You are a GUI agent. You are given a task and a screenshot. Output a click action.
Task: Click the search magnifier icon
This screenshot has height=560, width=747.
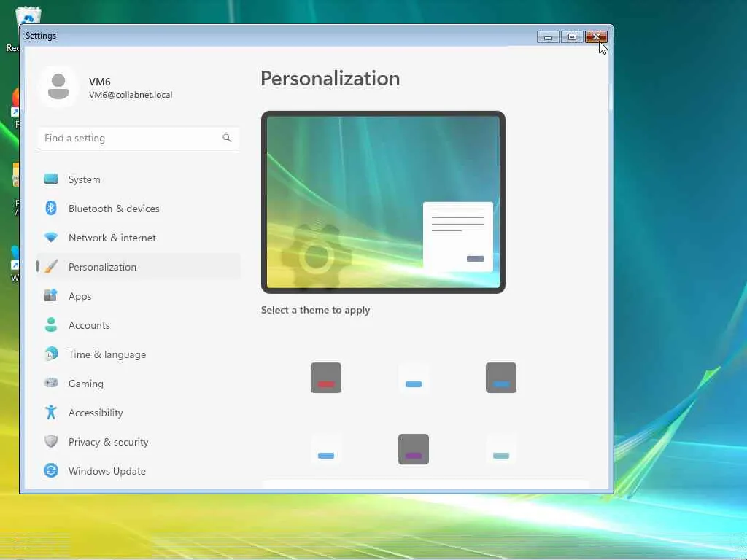point(227,138)
